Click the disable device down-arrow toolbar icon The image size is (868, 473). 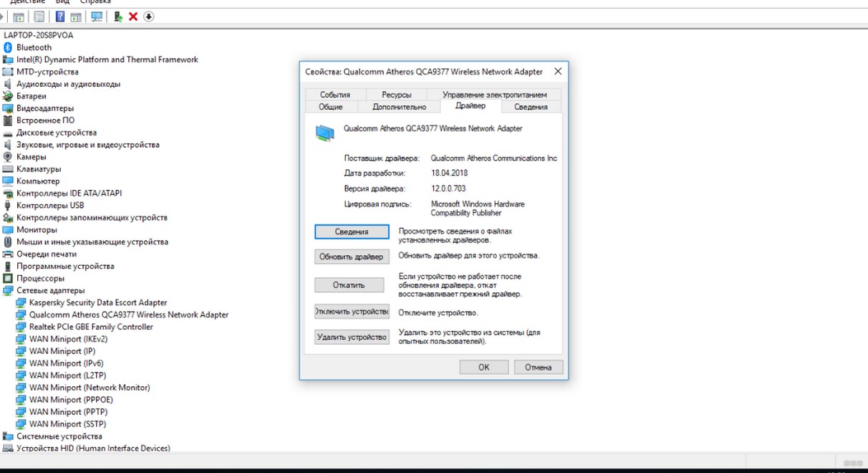149,16
